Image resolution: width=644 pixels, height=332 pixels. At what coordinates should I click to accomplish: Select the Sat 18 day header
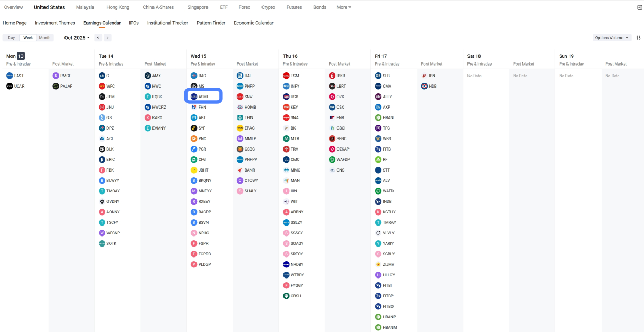(x=474, y=56)
